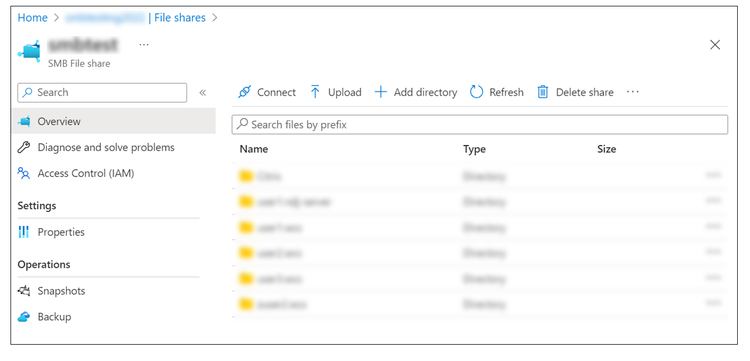Close the file share blade
The image size is (750, 361).
click(x=715, y=45)
